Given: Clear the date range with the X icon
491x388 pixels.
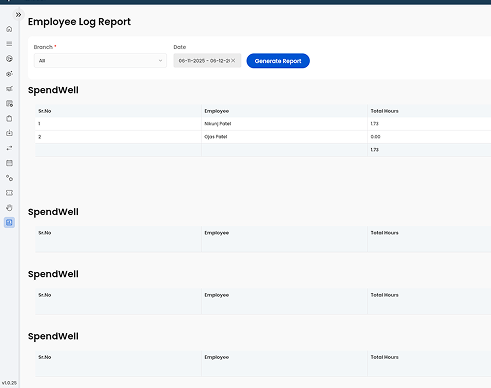Looking at the screenshot, I should [x=233, y=61].
